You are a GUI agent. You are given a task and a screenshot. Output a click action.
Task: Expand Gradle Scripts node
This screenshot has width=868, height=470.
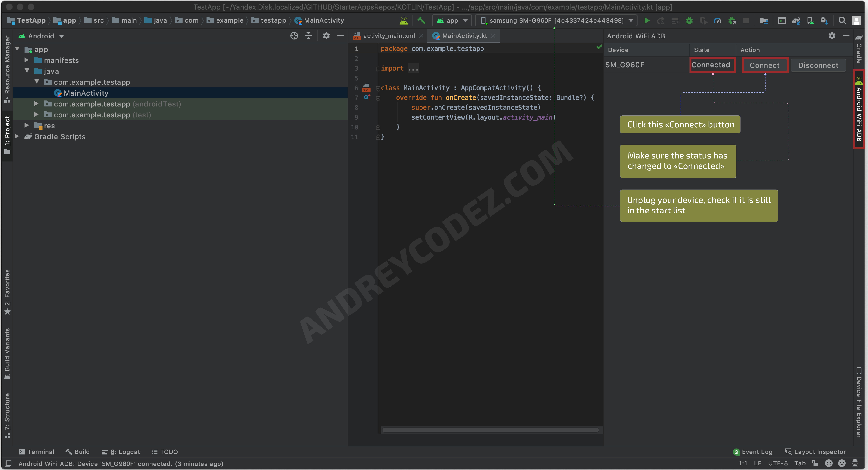(17, 136)
